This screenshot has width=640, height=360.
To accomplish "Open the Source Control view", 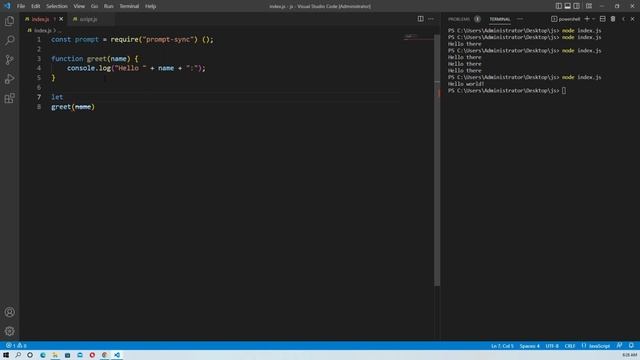I will pyautogui.click(x=9, y=60).
